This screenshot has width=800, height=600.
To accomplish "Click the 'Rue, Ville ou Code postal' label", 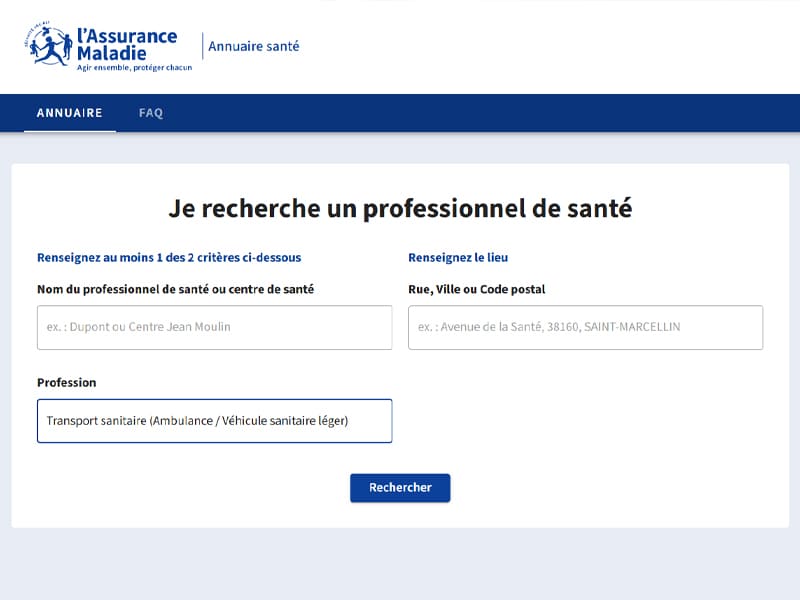I will (477, 289).
